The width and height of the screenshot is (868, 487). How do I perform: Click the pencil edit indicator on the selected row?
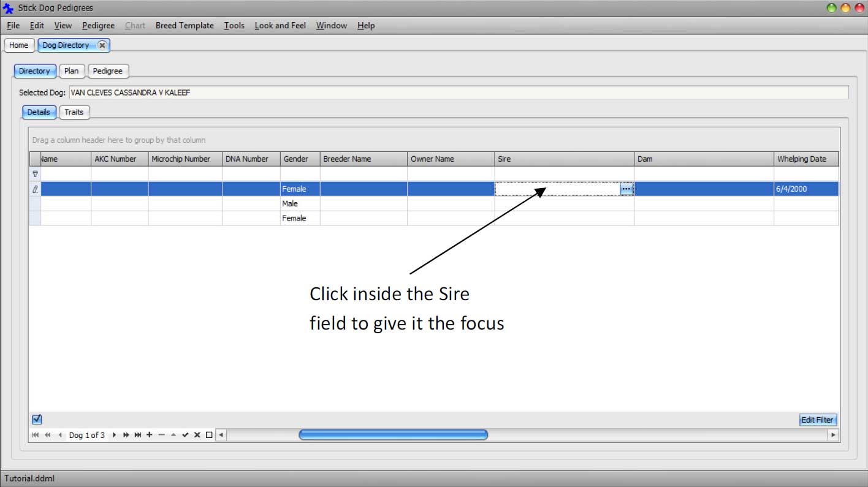35,189
